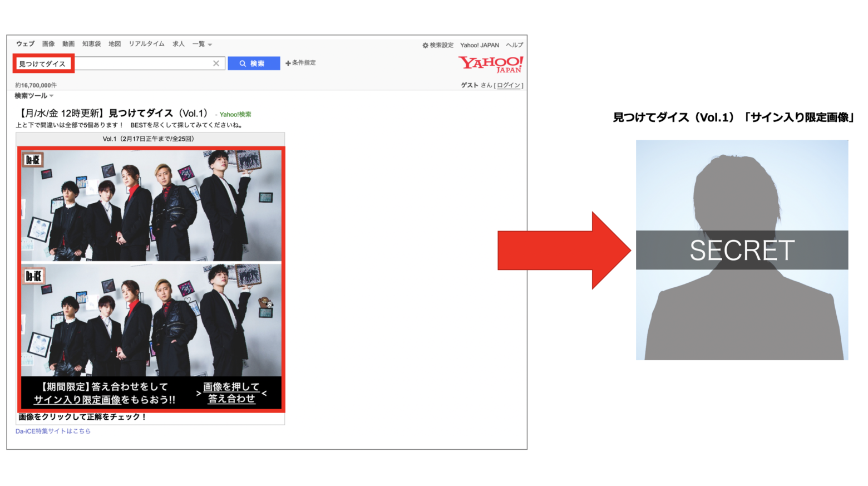
Task: Open 条件指定 advanced search options
Action: click(x=300, y=63)
